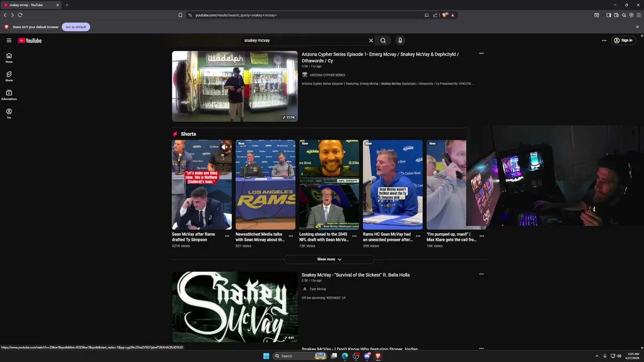Play Looking ahead to 2045 NFL draft short
The width and height of the screenshot is (644, 362).
(x=329, y=185)
